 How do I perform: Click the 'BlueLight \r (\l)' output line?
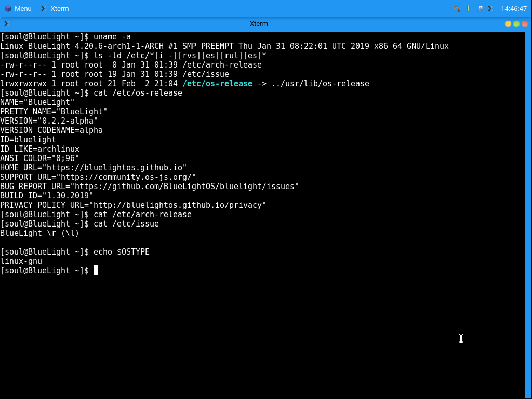coord(39,233)
